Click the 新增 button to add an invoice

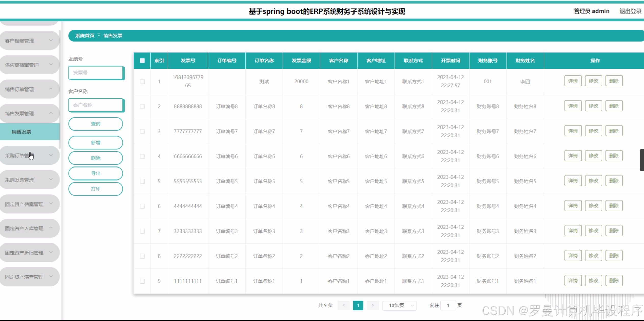(95, 142)
